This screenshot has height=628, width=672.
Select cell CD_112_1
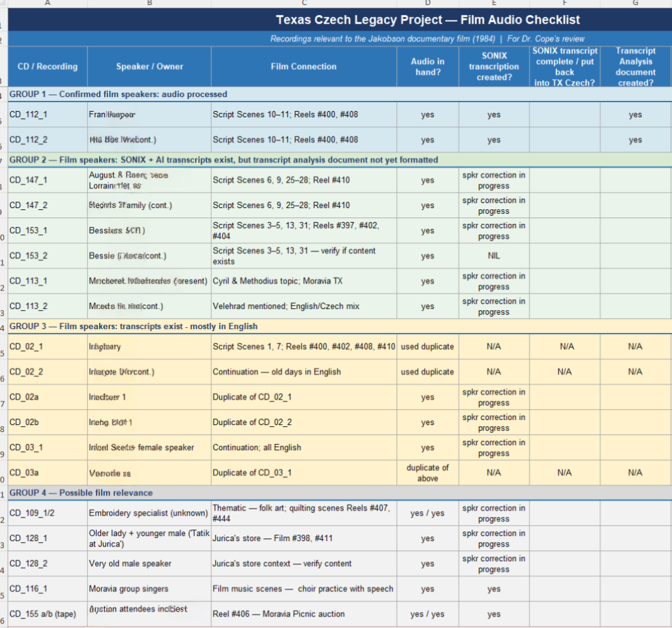47,114
